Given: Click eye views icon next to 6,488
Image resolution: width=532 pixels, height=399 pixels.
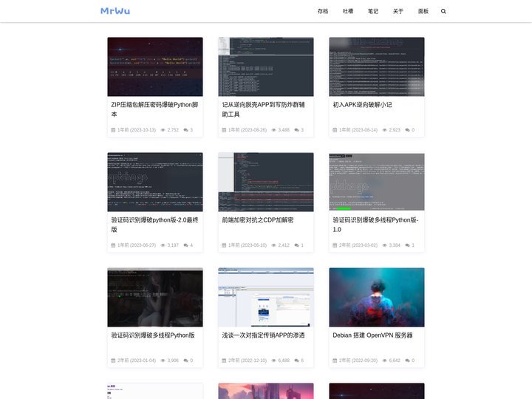Looking at the screenshot, I should pos(274,361).
